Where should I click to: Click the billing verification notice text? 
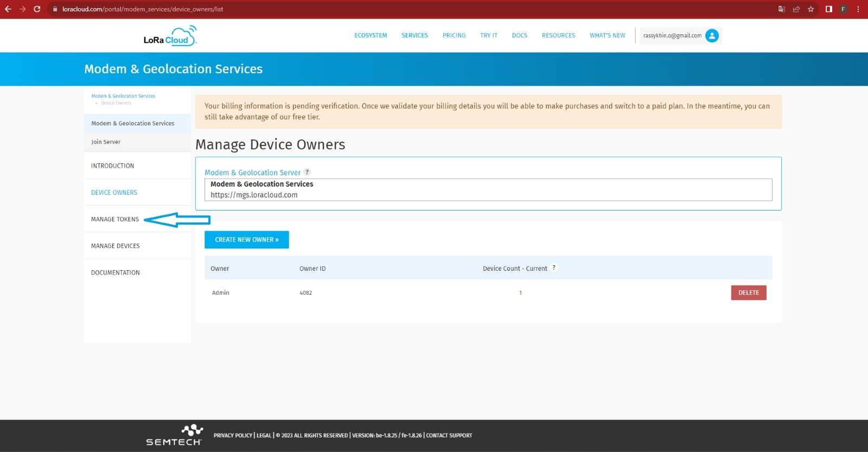pyautogui.click(x=487, y=111)
